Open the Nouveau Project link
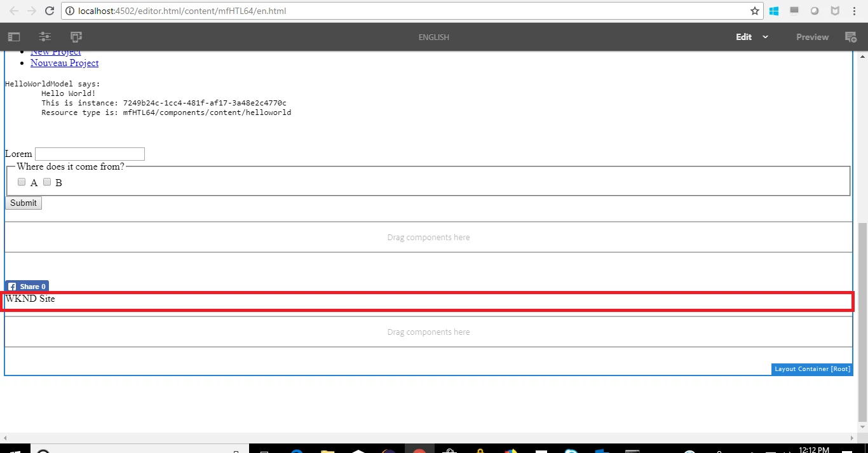Screen dimensions: 868x453 tap(64, 63)
